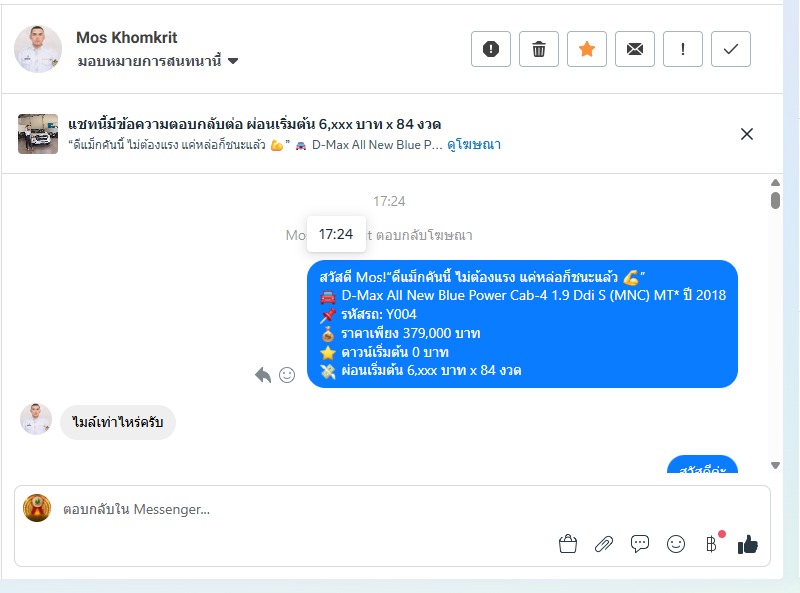
Task: Click the ad car thumbnail
Action: pyautogui.click(x=38, y=134)
